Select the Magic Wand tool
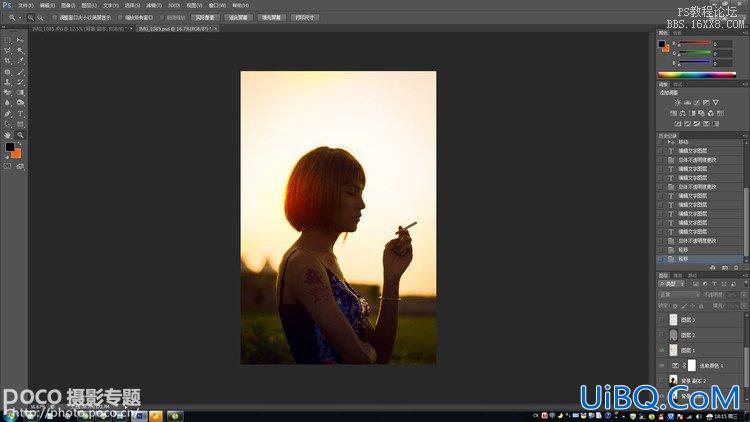750x422 pixels. click(x=20, y=50)
